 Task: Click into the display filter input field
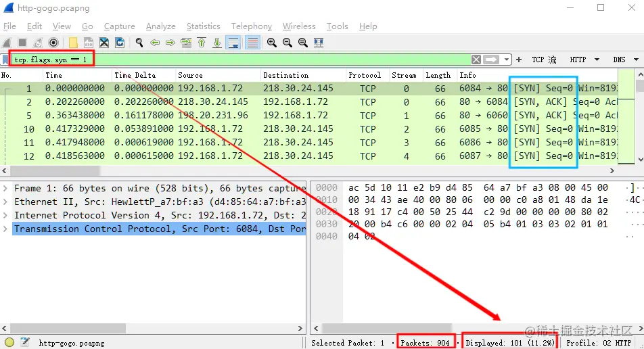(x=240, y=60)
